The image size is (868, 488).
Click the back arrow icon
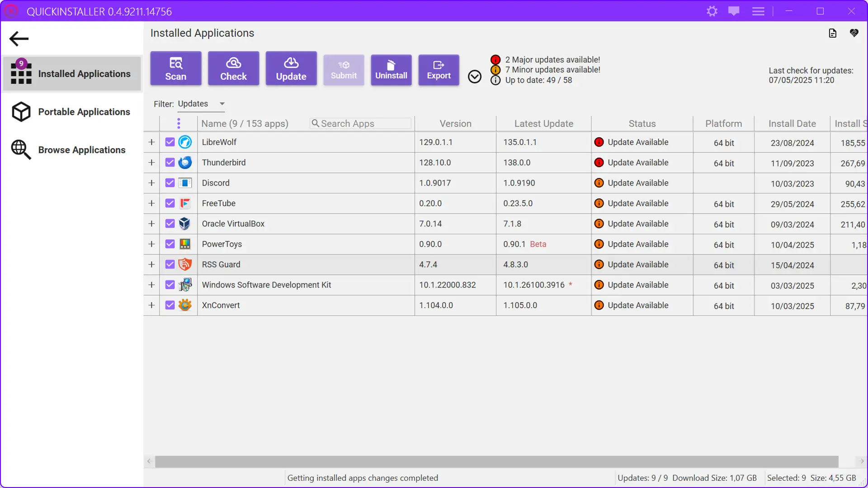pyautogui.click(x=19, y=38)
